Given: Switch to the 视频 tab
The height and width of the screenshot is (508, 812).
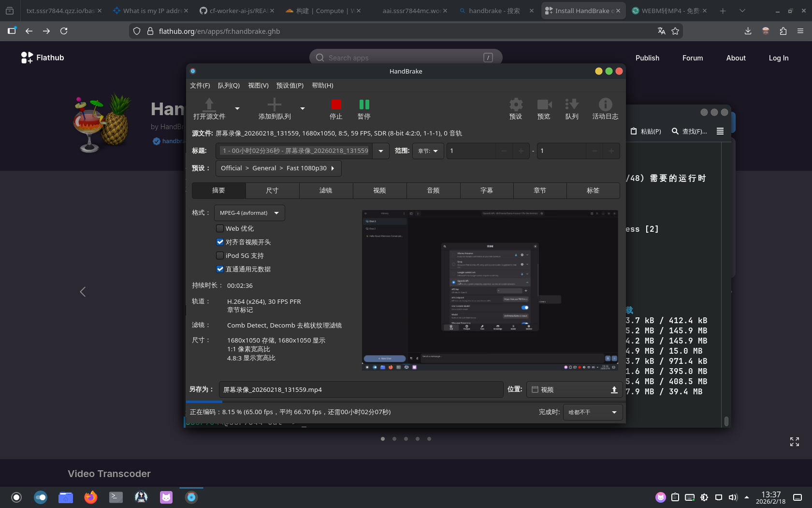Looking at the screenshot, I should (x=379, y=191).
